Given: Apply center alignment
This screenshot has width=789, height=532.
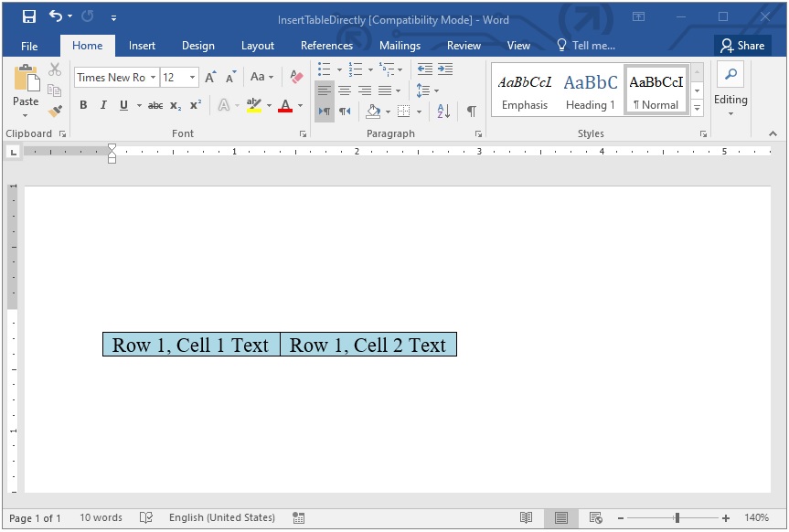Looking at the screenshot, I should point(344,90).
